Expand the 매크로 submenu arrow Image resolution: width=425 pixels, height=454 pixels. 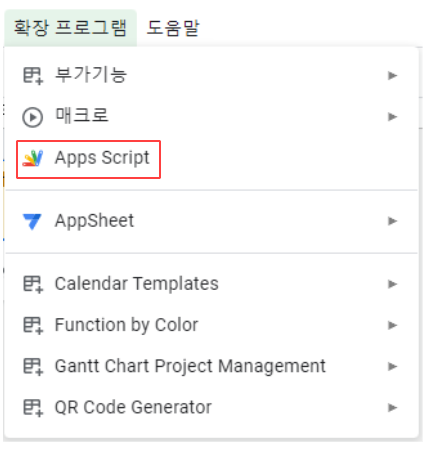[392, 117]
